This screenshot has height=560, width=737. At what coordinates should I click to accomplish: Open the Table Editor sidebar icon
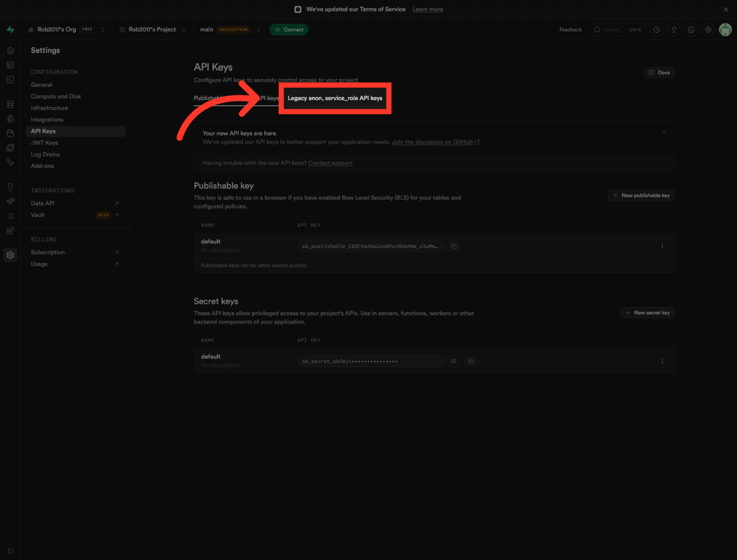(10, 65)
